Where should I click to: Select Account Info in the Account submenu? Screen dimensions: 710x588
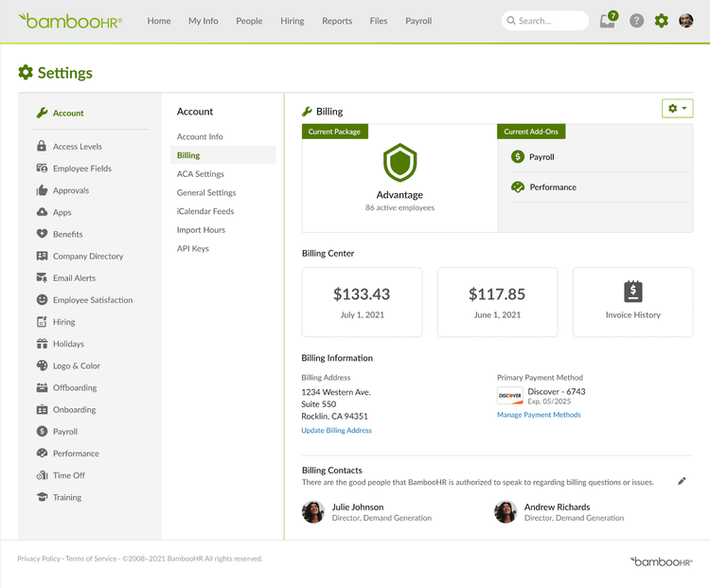200,136
